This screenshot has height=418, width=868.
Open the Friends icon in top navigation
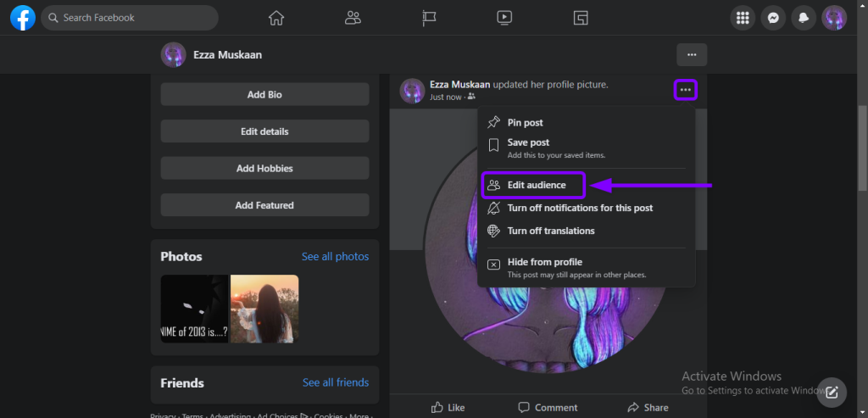[353, 18]
